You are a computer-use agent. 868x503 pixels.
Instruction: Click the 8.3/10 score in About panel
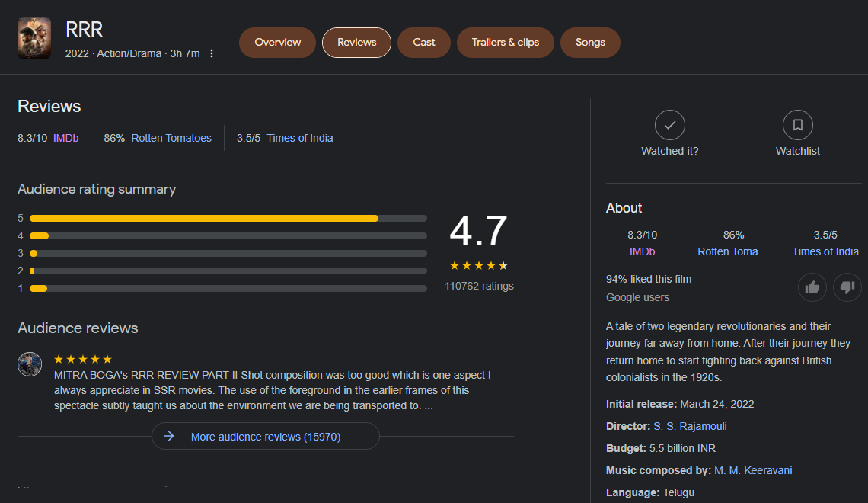point(642,235)
